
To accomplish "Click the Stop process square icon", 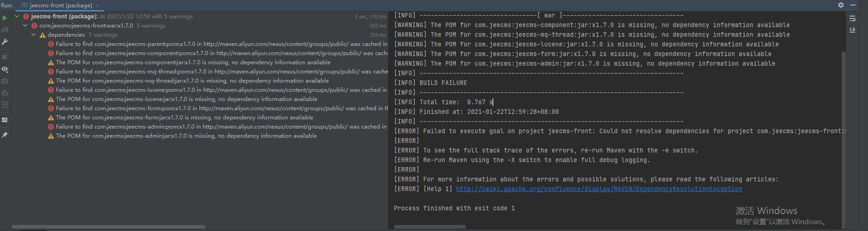I will [x=5, y=57].
